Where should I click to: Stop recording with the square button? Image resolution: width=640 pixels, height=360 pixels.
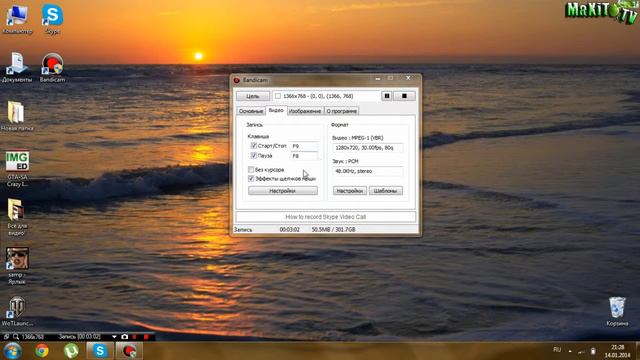[x=404, y=96]
